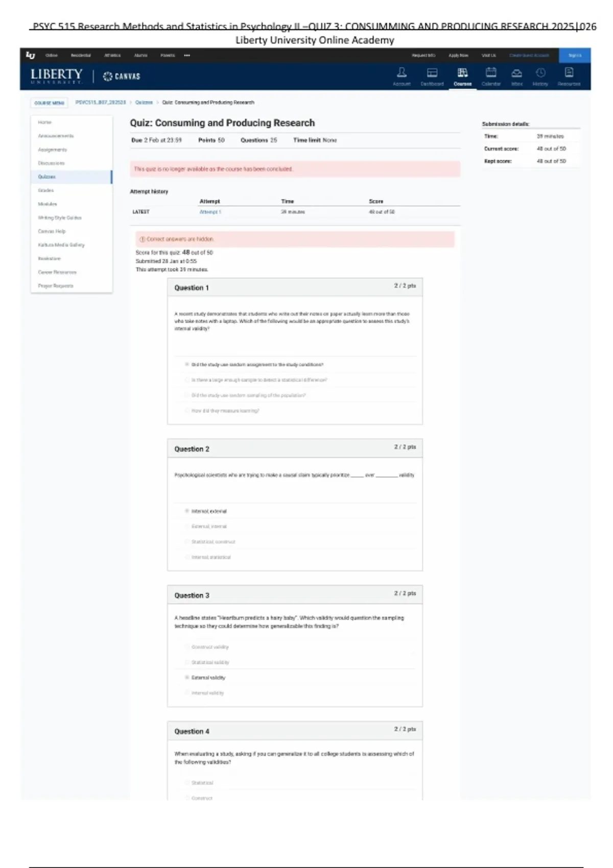Choose 'Construct validity' in Question 3

tap(187, 647)
